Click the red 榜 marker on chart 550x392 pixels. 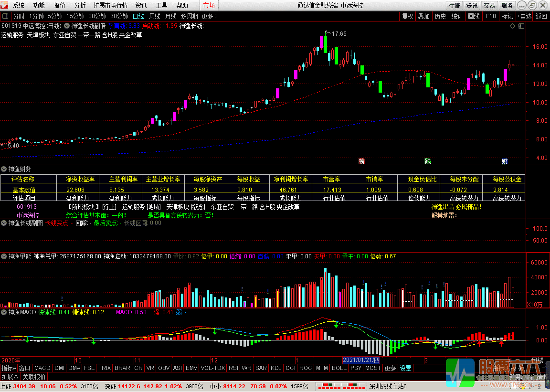tap(361, 161)
